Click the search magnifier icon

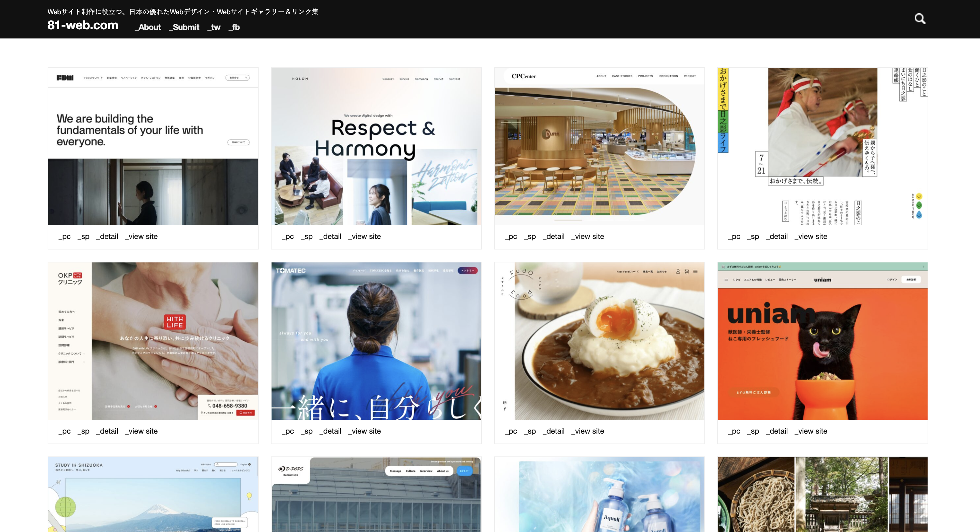click(x=919, y=19)
